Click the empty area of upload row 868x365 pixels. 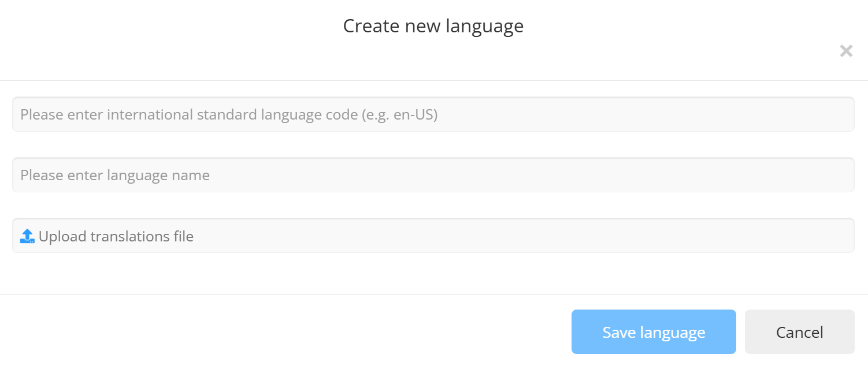pyautogui.click(x=520, y=236)
